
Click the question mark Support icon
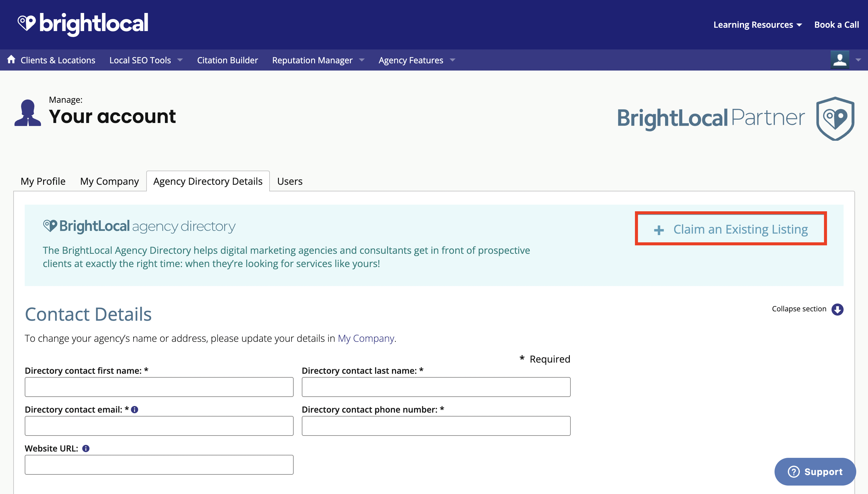794,472
